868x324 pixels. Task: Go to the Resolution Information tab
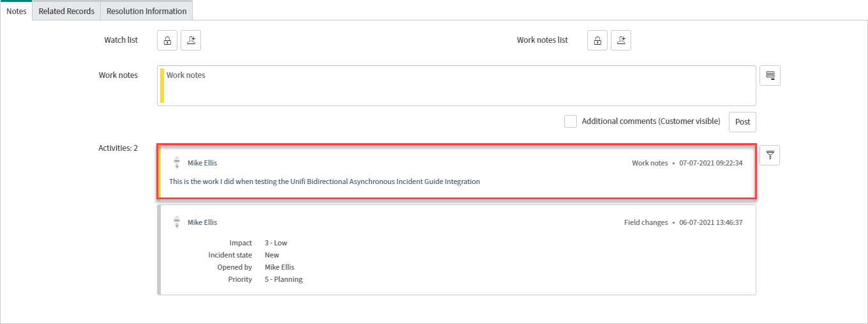146,11
